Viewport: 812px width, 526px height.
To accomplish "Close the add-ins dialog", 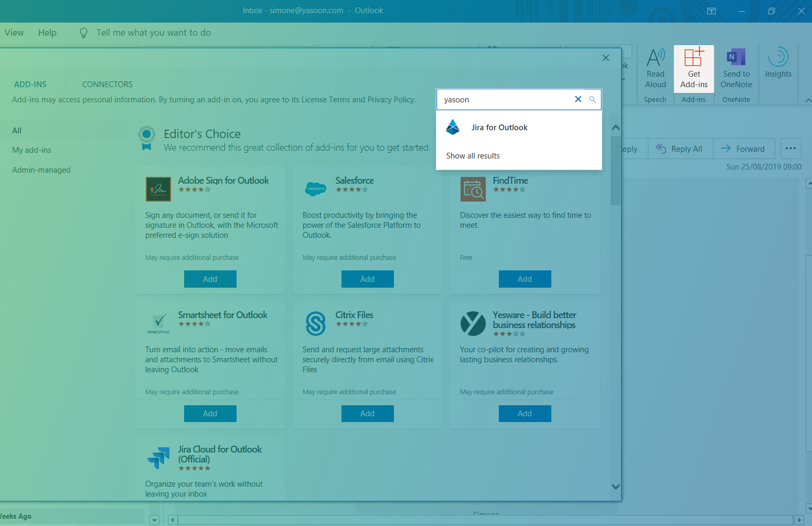I will click(606, 58).
